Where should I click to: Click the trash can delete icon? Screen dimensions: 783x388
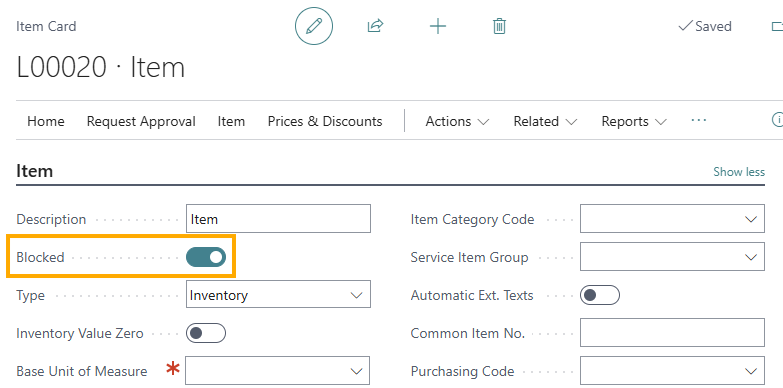click(x=499, y=26)
